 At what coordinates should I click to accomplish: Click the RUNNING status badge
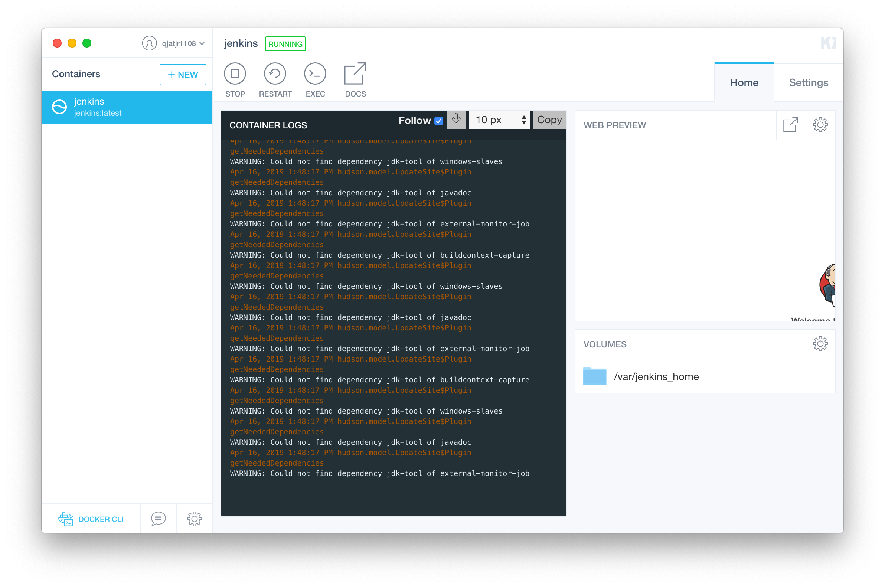point(285,44)
